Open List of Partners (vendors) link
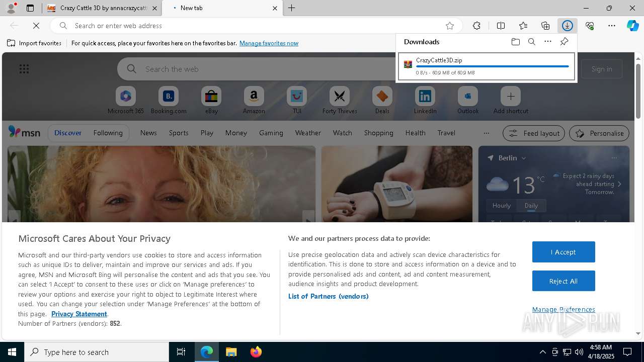The width and height of the screenshot is (644, 362). tap(329, 296)
